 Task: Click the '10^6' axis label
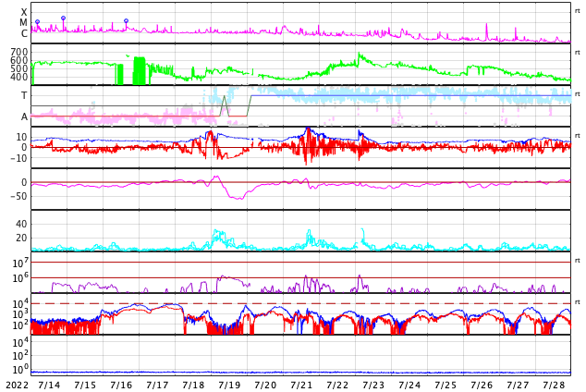click(x=20, y=277)
